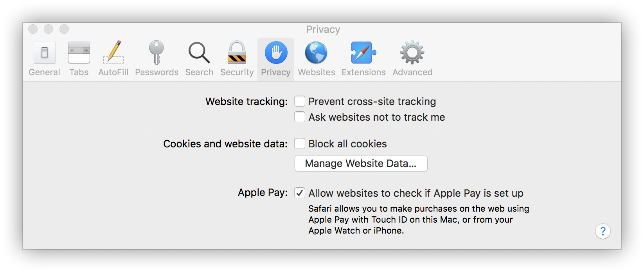Enable Prevent cross-site tracking checkbox
644x272 pixels.
pos(300,102)
